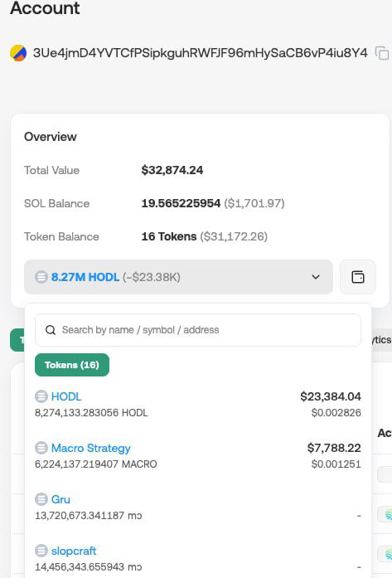The width and height of the screenshot is (392, 578).
Task: Click the HODL token icon in list
Action: tap(41, 396)
